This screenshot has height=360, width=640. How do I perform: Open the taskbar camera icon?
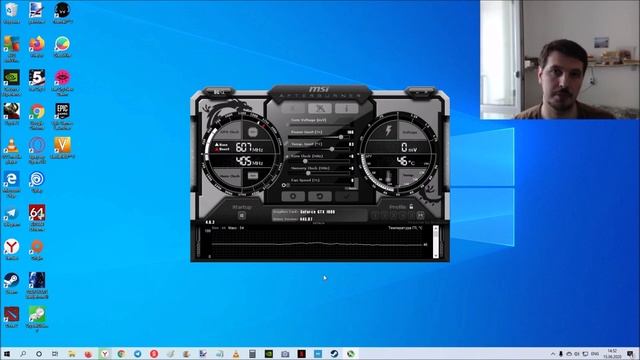(x=285, y=354)
